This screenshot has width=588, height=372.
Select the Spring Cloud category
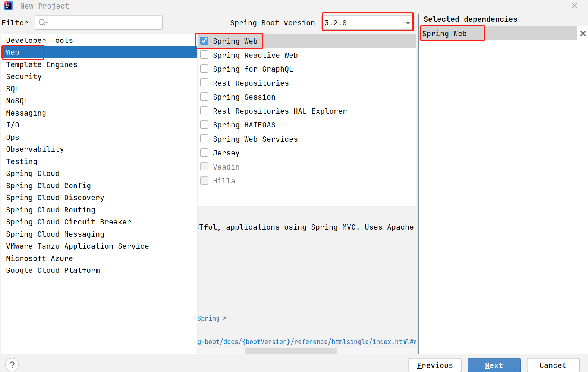(x=99, y=173)
